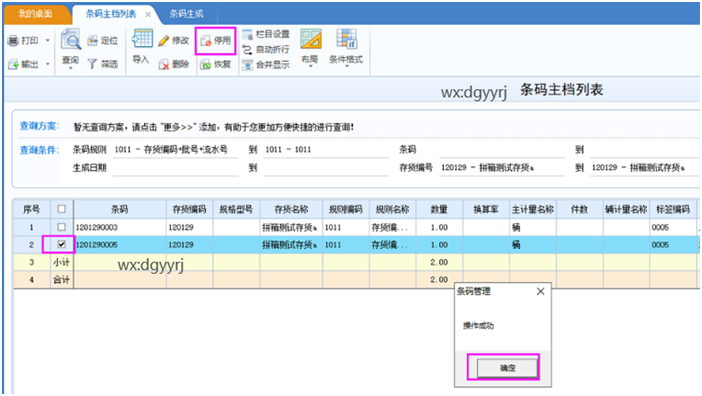The height and width of the screenshot is (396, 702).
Task: Click the 小计 subtotal row label
Action: 61,262
